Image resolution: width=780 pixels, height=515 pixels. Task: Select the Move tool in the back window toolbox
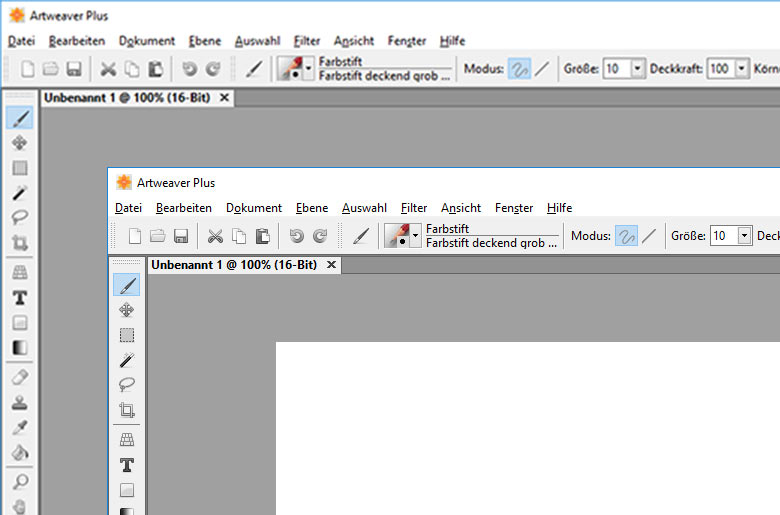[20, 143]
